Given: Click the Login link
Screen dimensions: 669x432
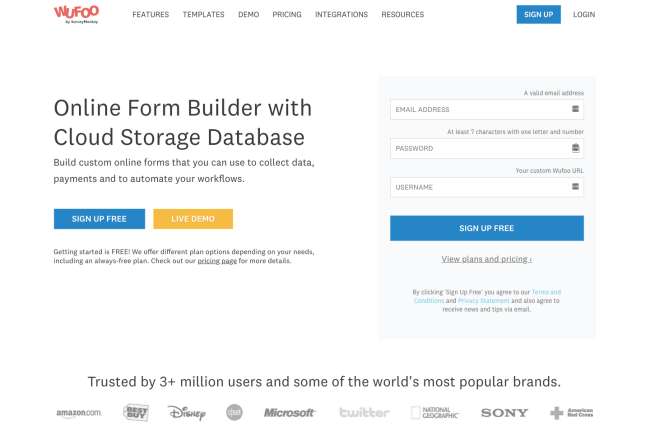Looking at the screenshot, I should [584, 14].
